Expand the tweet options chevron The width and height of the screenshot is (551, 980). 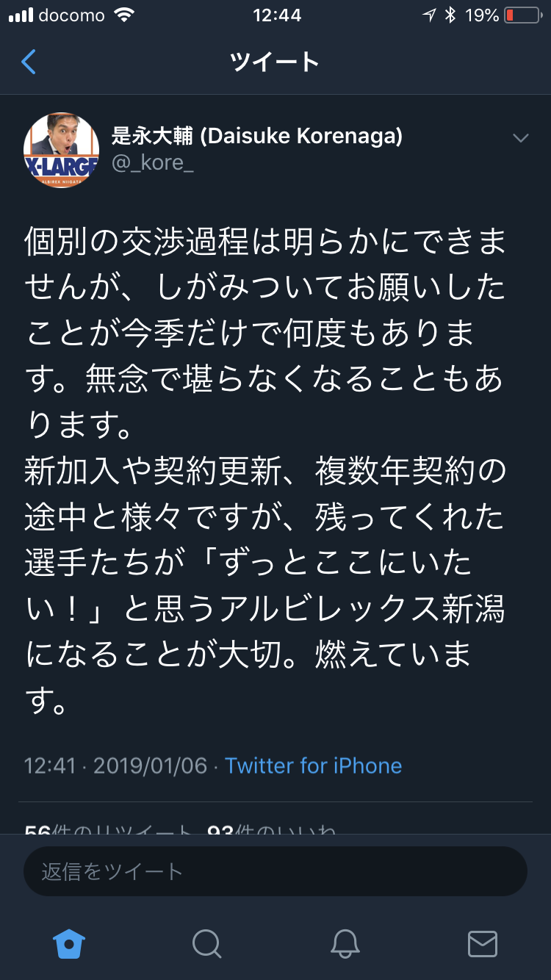[x=520, y=139]
